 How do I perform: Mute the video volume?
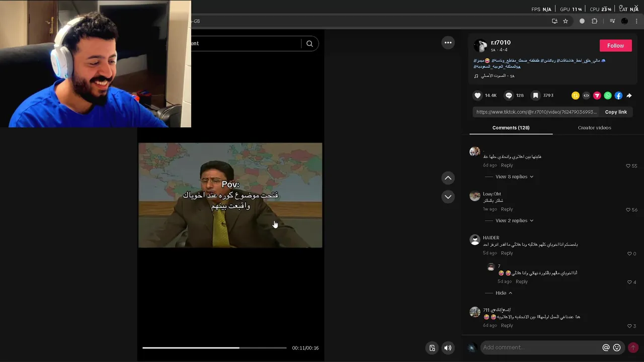pos(448,348)
